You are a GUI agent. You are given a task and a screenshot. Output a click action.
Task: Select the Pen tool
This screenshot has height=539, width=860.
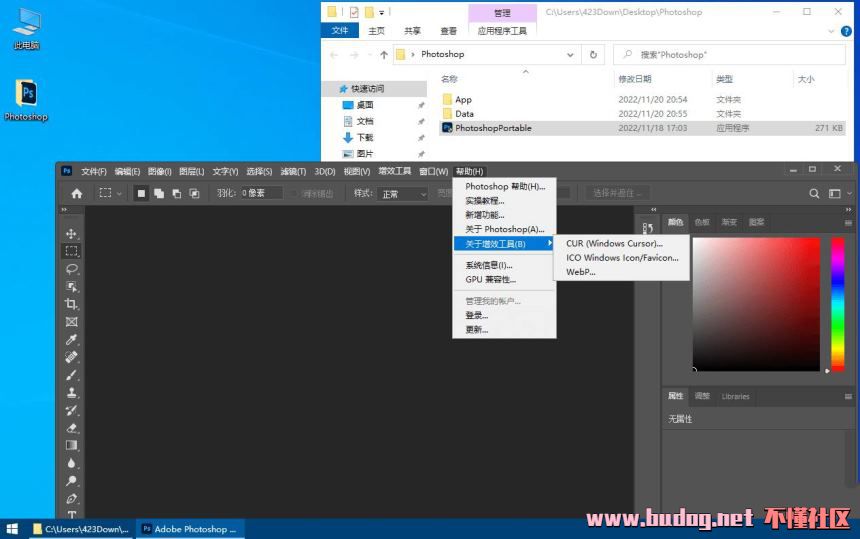(x=71, y=498)
